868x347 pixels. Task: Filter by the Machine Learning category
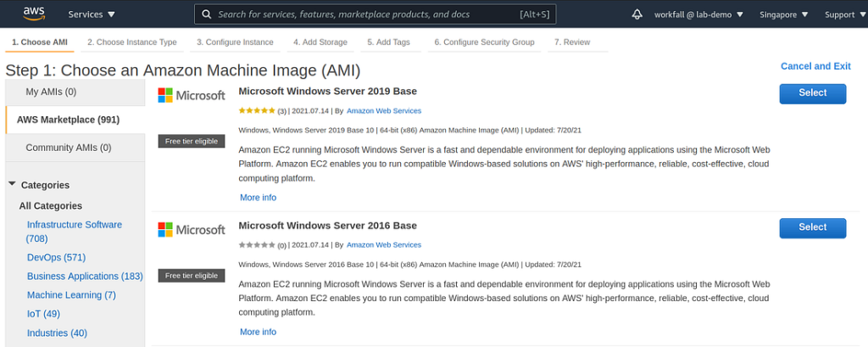[71, 295]
